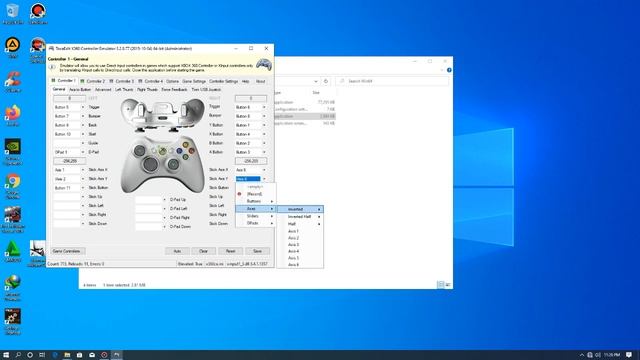Expand the Back button mapping dropdown
Image resolution: width=640 pixels, height=360 pixels.
(x=83, y=125)
